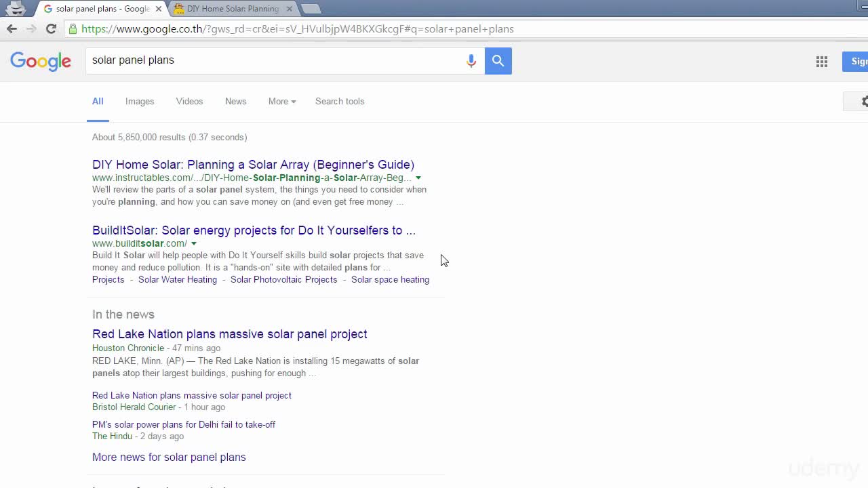Expand the More search filter dropdown
This screenshot has width=868, height=488.
281,101
